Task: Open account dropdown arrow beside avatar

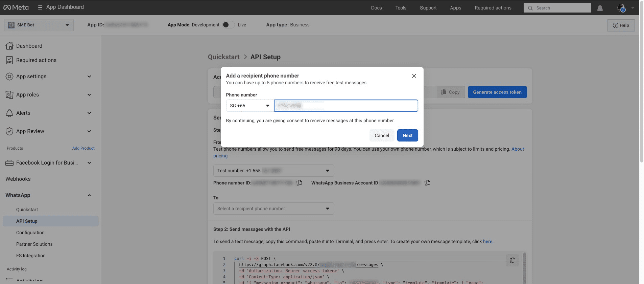Action: [x=633, y=8]
